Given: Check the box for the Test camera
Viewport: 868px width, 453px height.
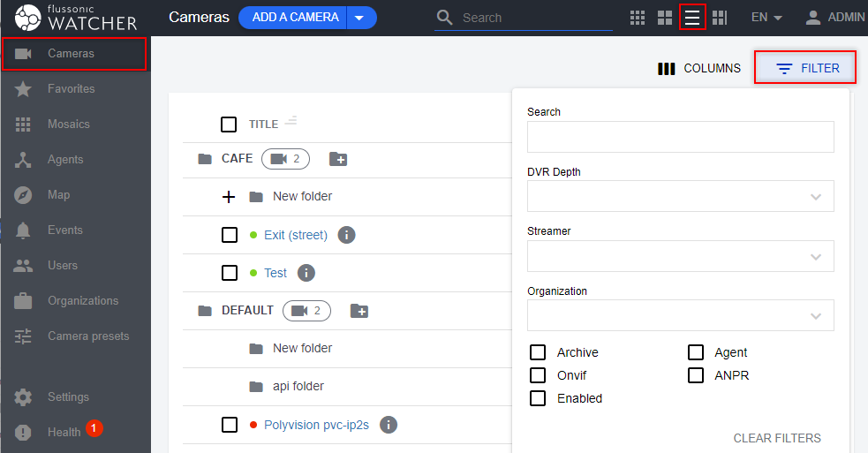Looking at the screenshot, I should tap(230, 273).
